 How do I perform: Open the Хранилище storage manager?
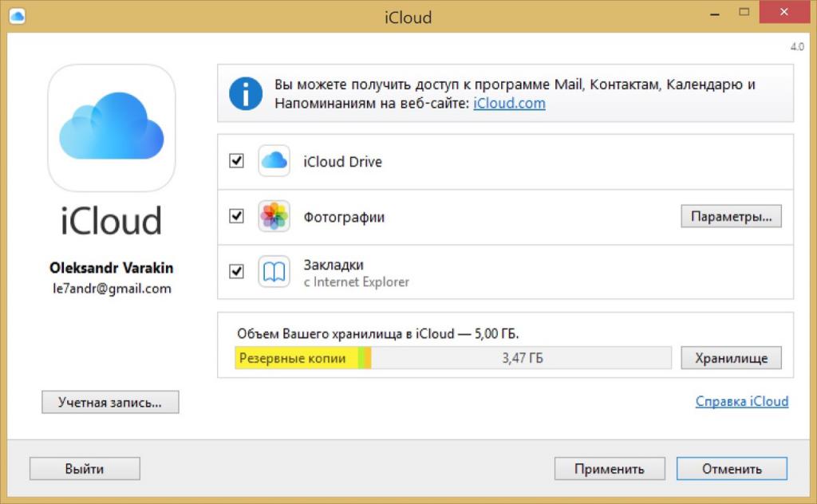pos(731,358)
